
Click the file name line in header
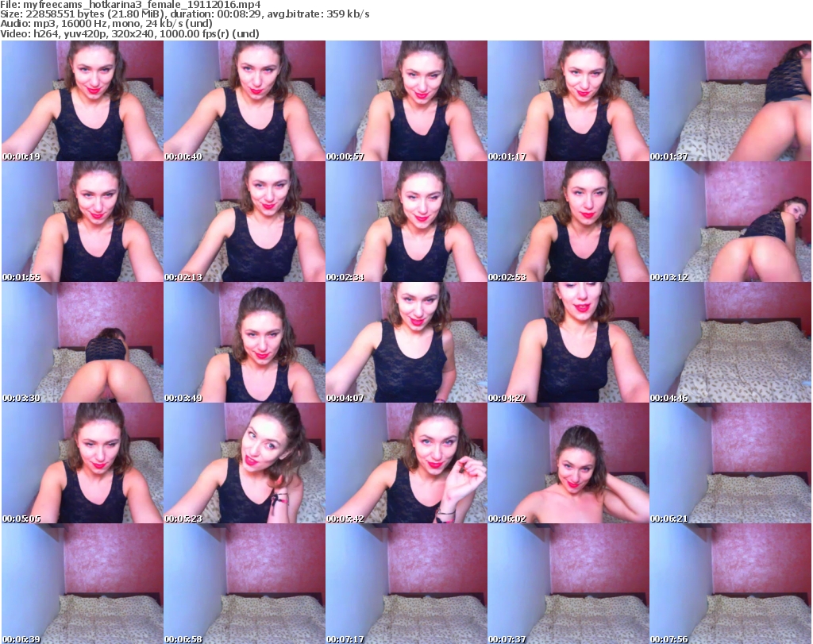pyautogui.click(x=130, y=5)
